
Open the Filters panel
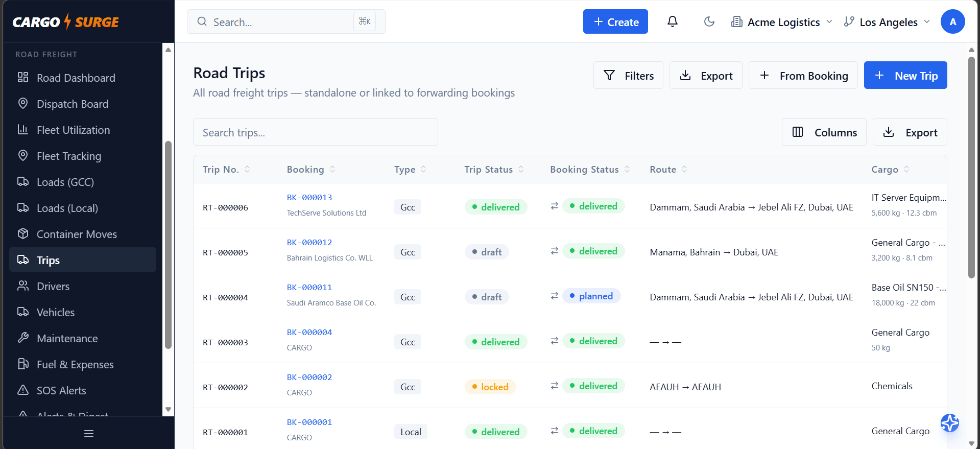point(628,75)
